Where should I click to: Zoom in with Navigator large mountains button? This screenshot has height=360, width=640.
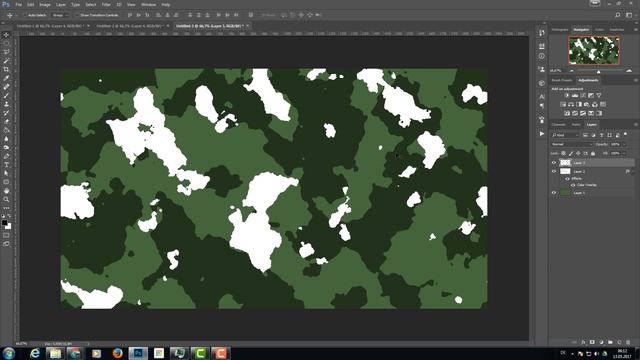pyautogui.click(x=629, y=71)
